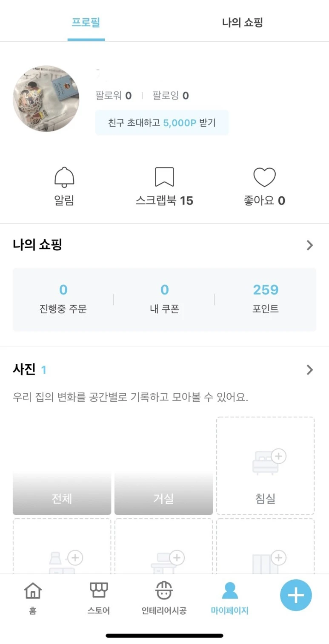Tap 친구 초대하고 5,000P 받기 button

(x=162, y=123)
